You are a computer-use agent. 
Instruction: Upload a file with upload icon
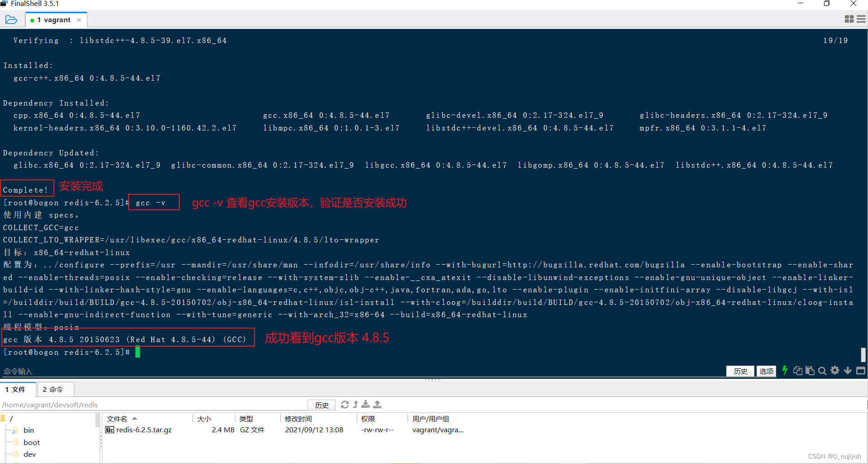click(378, 405)
